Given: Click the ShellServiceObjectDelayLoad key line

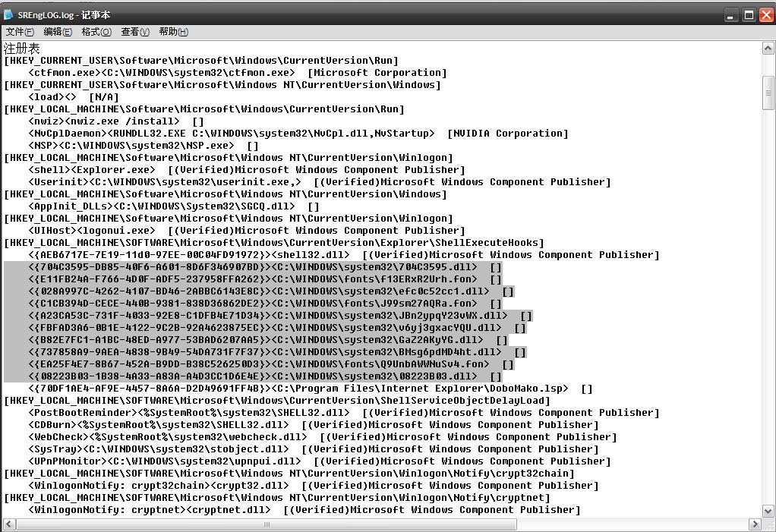Looking at the screenshot, I should click(x=277, y=401).
